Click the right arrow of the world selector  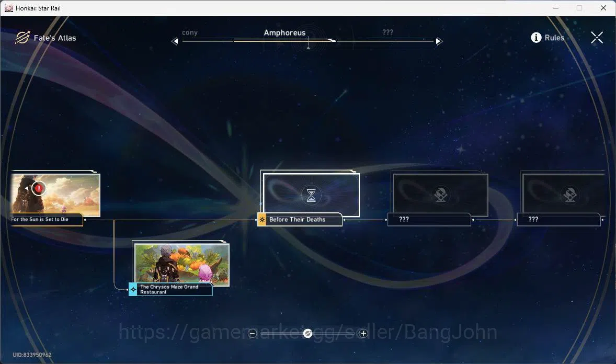(x=439, y=41)
